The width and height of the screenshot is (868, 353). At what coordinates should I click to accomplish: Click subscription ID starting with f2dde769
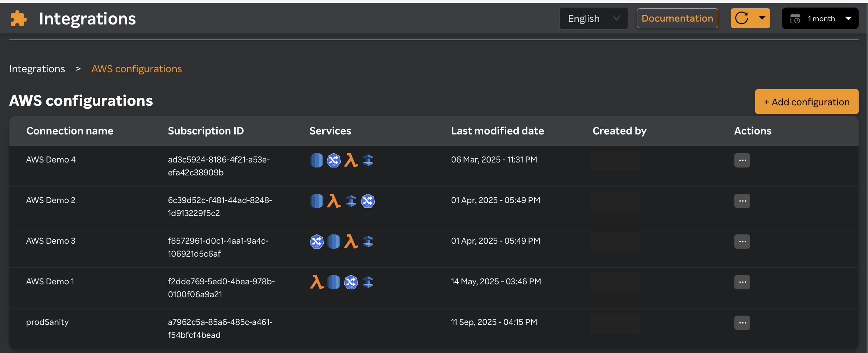tap(221, 288)
